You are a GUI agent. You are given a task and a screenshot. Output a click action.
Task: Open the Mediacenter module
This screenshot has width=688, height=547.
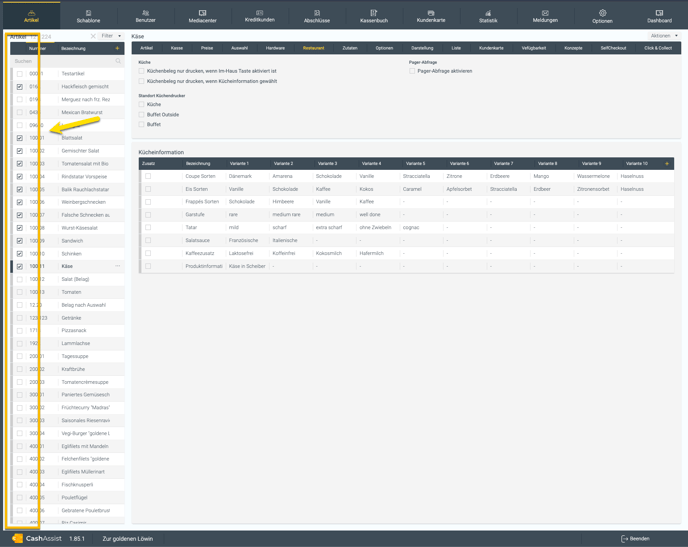click(202, 15)
